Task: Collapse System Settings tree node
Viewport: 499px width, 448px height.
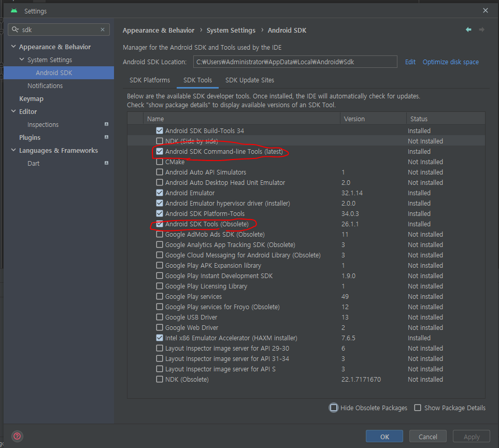Action: click(x=22, y=60)
